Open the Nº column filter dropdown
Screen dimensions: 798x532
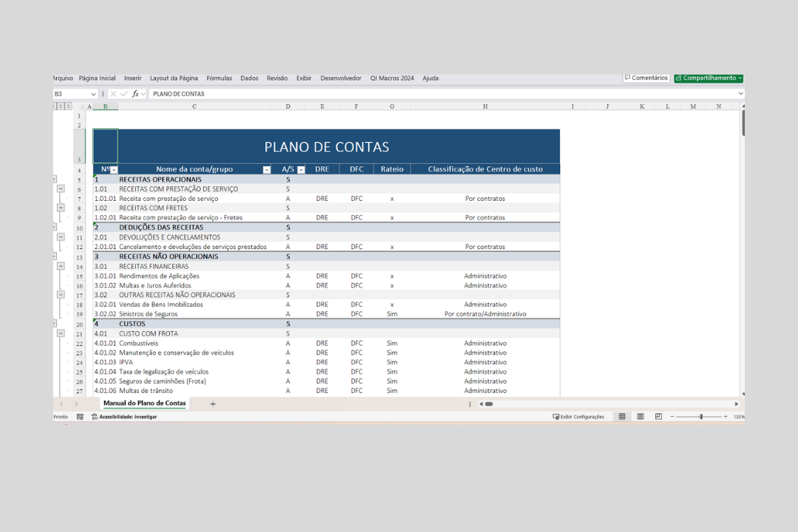coord(114,170)
